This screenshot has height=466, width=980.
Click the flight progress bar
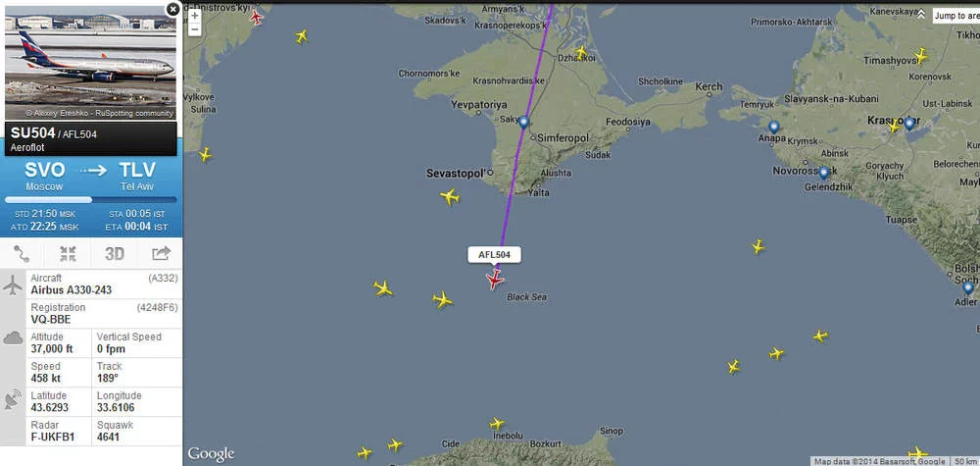tap(90, 199)
